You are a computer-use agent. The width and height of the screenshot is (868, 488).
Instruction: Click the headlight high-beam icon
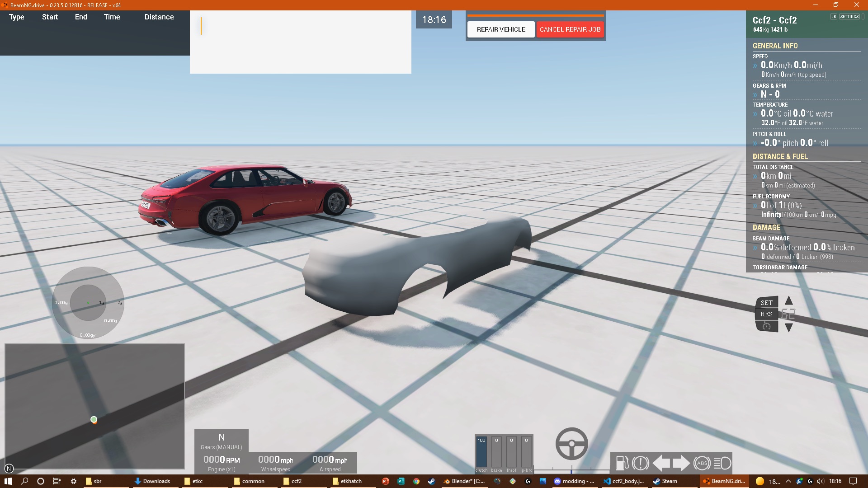click(x=722, y=463)
